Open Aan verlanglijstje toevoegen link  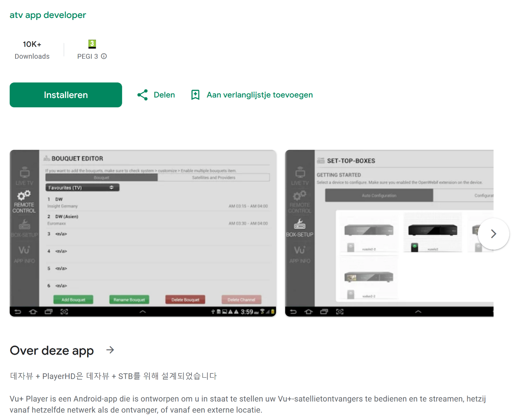click(260, 95)
